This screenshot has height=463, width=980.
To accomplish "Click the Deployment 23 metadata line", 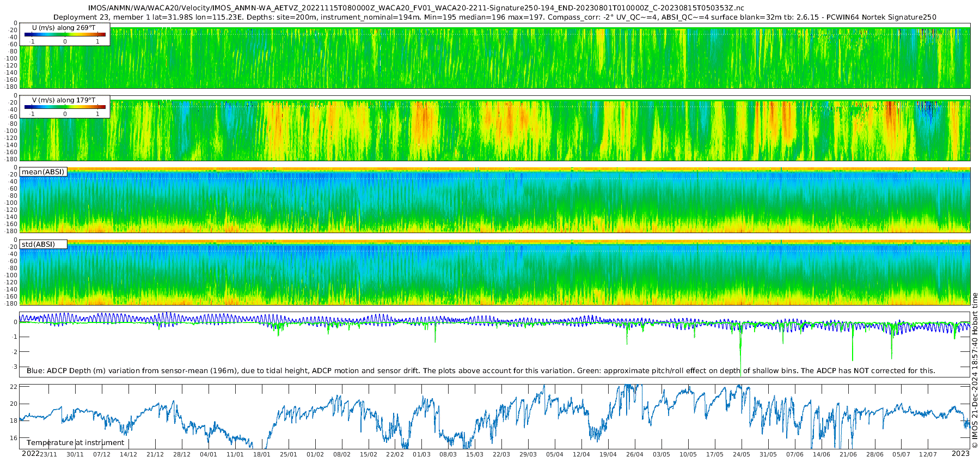I will tap(494, 17).
